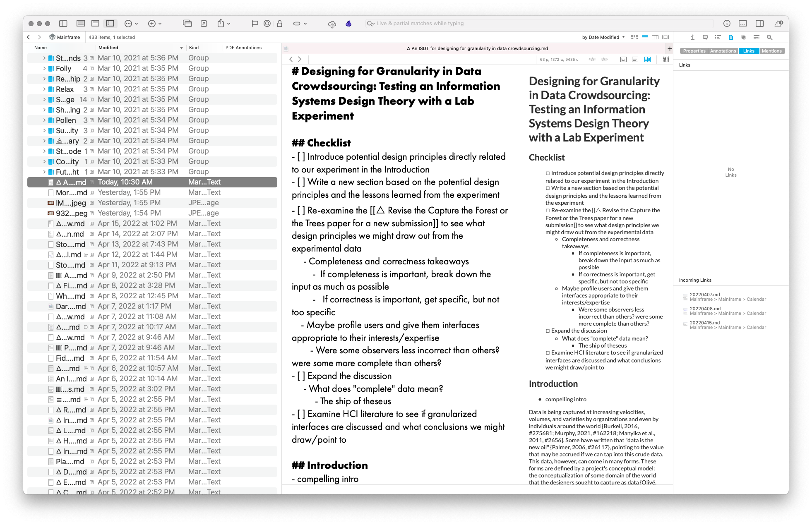Click the share icon in toolbar
The height and width of the screenshot is (525, 812).
click(x=221, y=24)
